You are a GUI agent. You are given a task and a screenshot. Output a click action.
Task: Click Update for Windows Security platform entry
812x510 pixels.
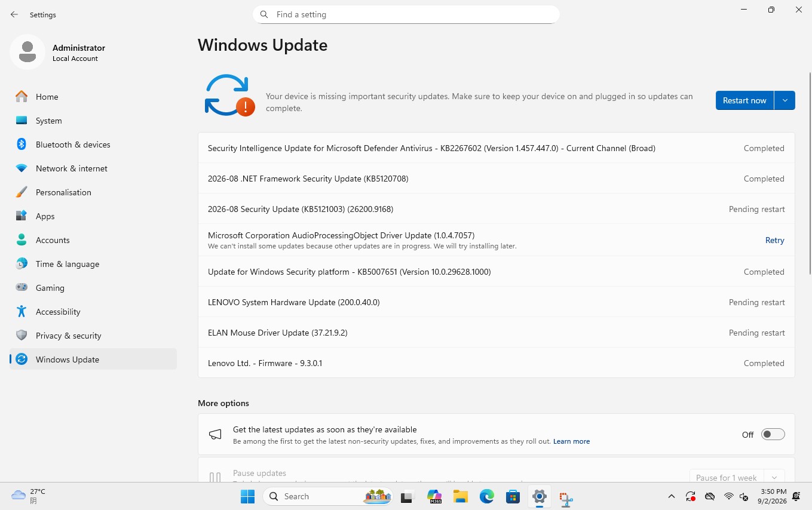tap(496, 272)
